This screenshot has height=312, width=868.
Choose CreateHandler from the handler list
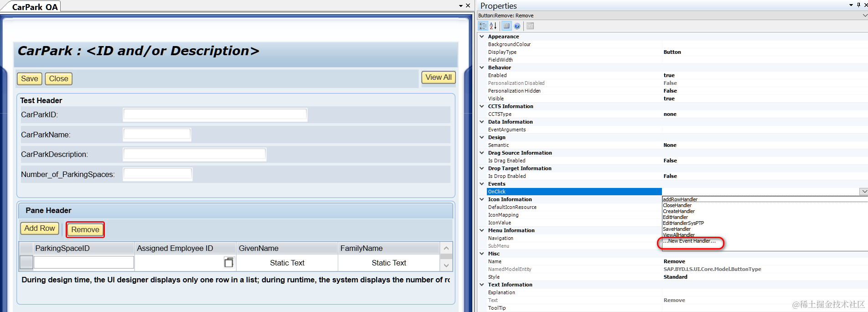tap(679, 211)
